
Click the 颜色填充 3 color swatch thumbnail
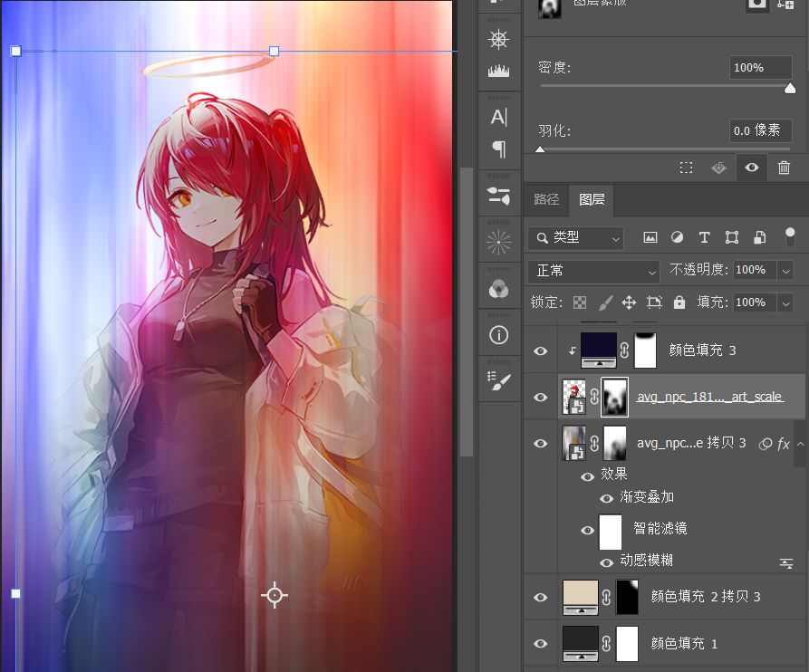(x=599, y=350)
